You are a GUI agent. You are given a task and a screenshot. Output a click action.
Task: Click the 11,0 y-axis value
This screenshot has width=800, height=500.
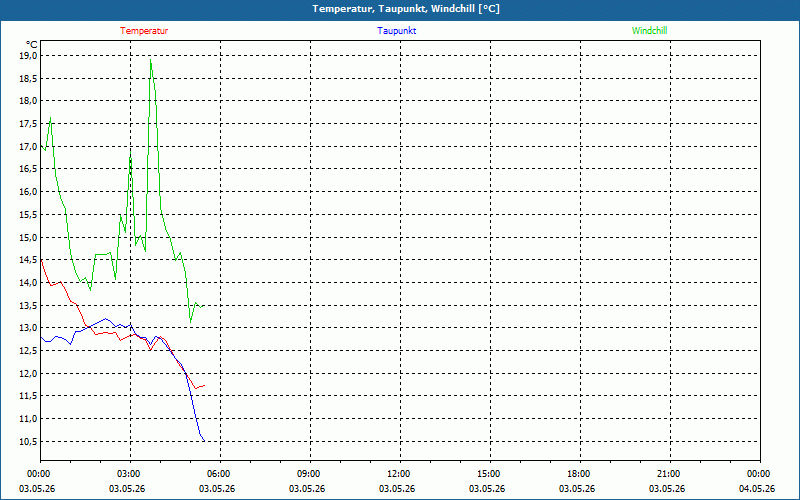coord(29,419)
